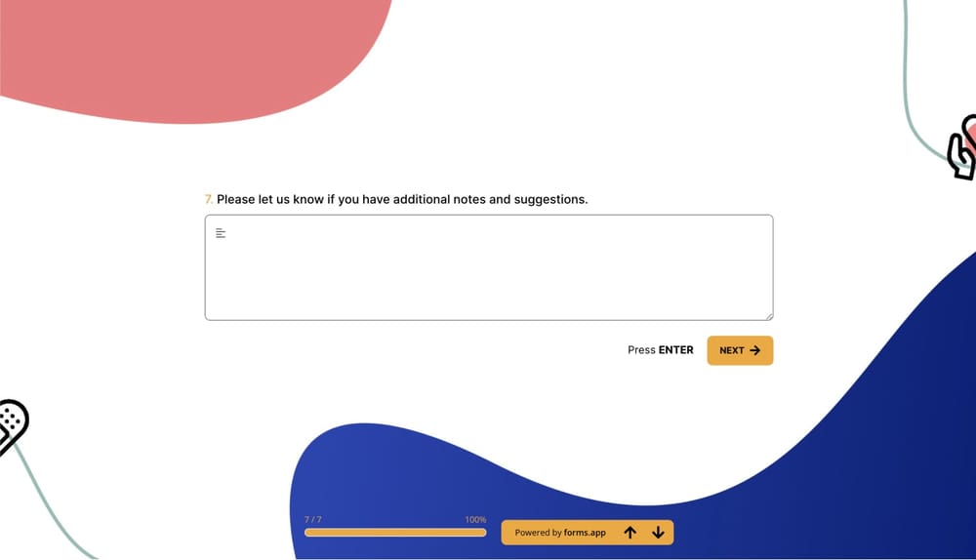Click the bandaged hand illustration at right edge
Viewport: 976px width, 560px height.
pos(963,148)
